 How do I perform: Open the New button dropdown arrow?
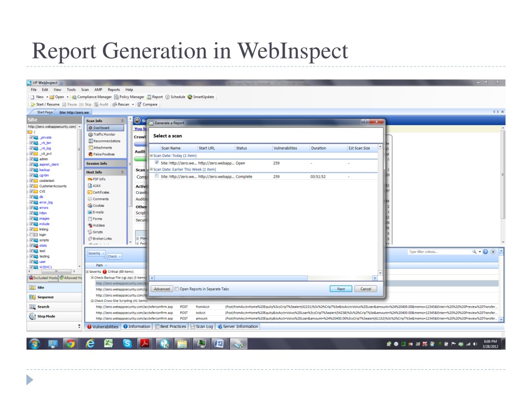(x=47, y=97)
